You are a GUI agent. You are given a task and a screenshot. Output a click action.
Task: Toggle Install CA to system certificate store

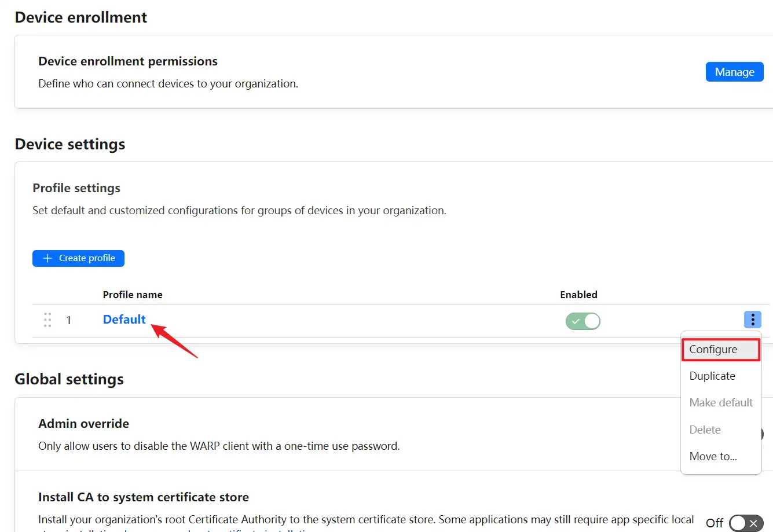(746, 523)
